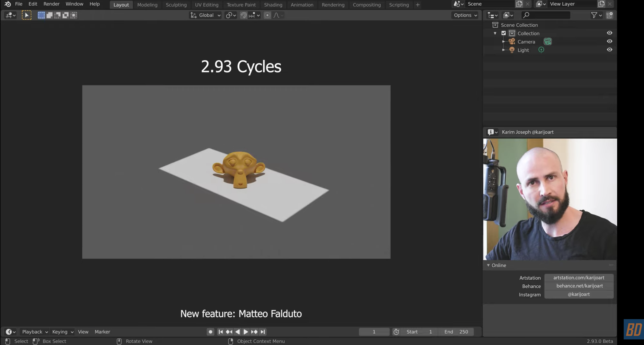Switch to the UV Editing workspace tab

207,5
